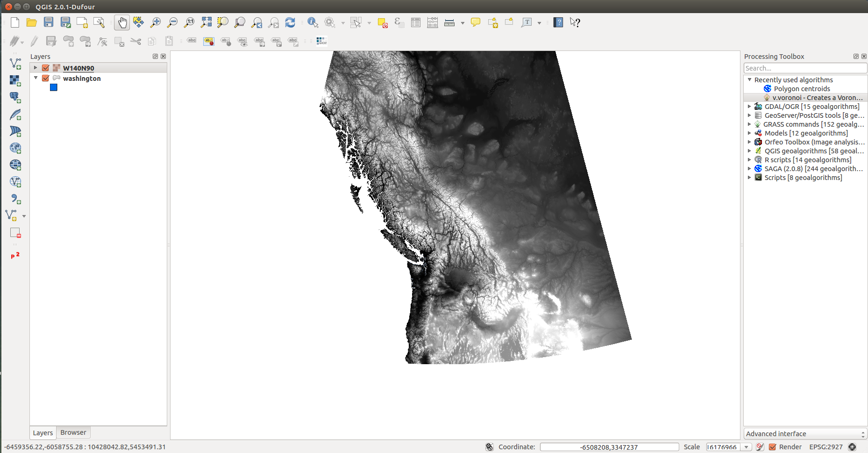Switch to the Layers tab
Screen dimensions: 868x453
pos(43,433)
